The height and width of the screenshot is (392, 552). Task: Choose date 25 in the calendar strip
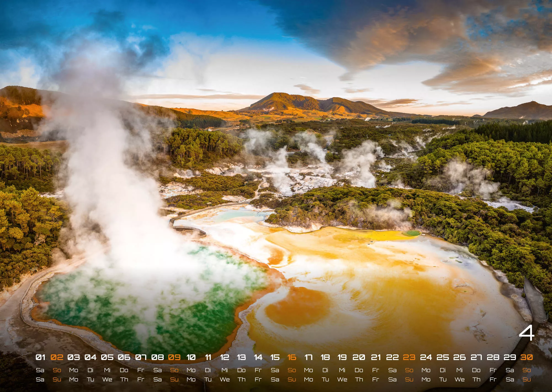click(x=443, y=357)
